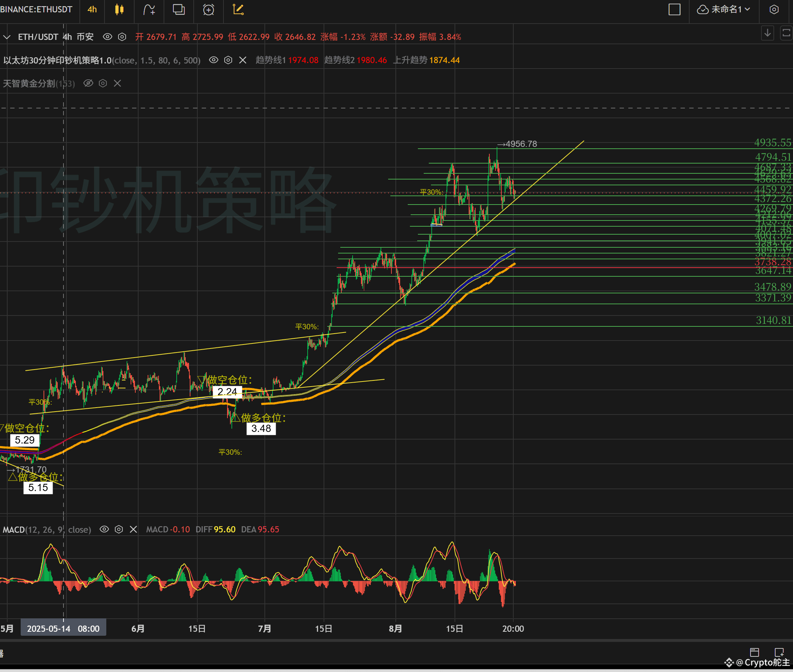
Task: Open the candlestick chart style selector
Action: (x=119, y=9)
